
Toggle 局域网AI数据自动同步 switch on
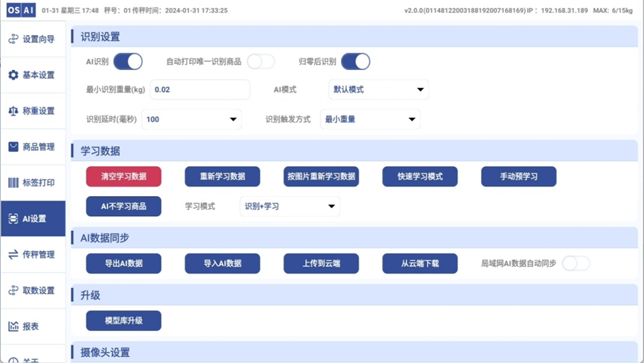coord(576,263)
